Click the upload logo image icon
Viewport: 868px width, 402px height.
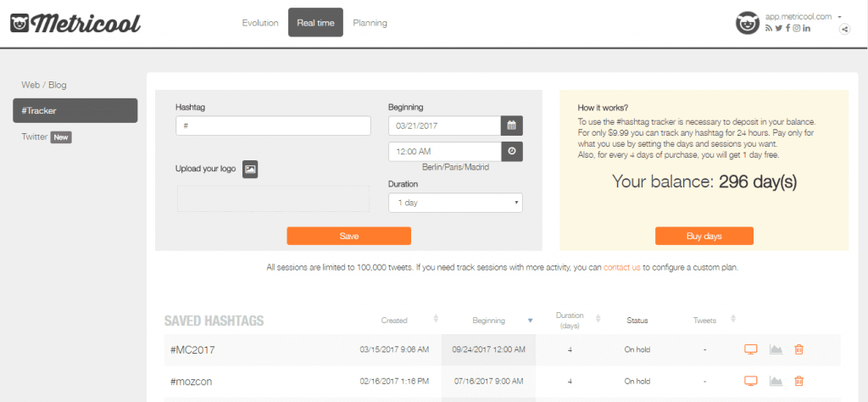(250, 169)
